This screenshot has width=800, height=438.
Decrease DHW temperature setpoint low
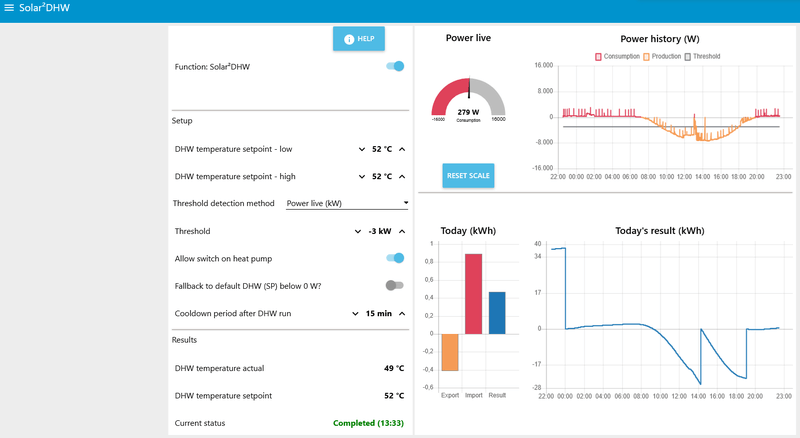[x=362, y=150]
